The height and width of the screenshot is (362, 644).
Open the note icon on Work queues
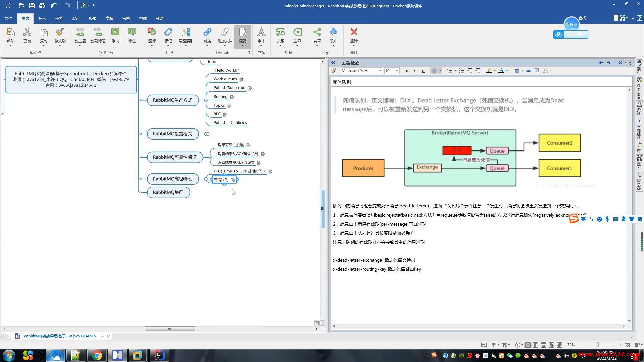click(x=241, y=79)
